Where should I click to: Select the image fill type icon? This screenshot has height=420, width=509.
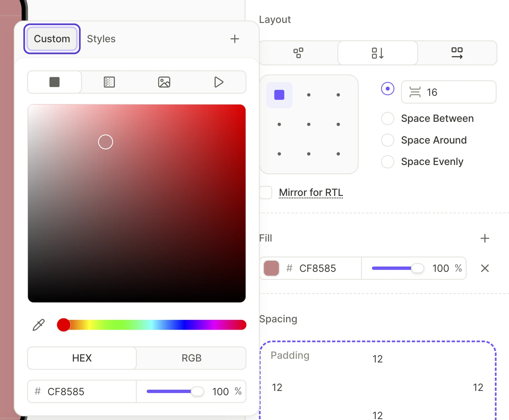click(x=164, y=82)
